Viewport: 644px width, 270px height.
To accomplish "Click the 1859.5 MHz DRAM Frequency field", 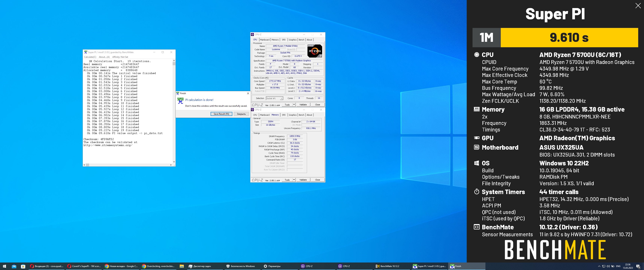I will [x=295, y=136].
